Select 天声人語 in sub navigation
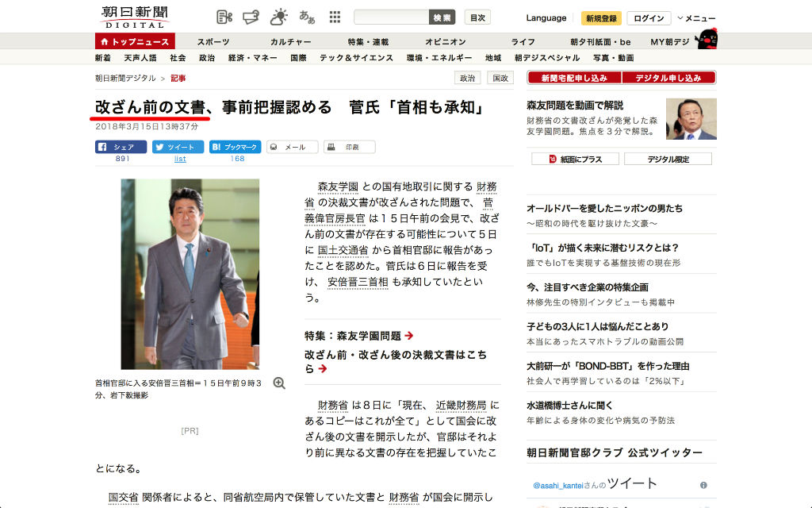This screenshot has height=508, width=812. [140, 57]
